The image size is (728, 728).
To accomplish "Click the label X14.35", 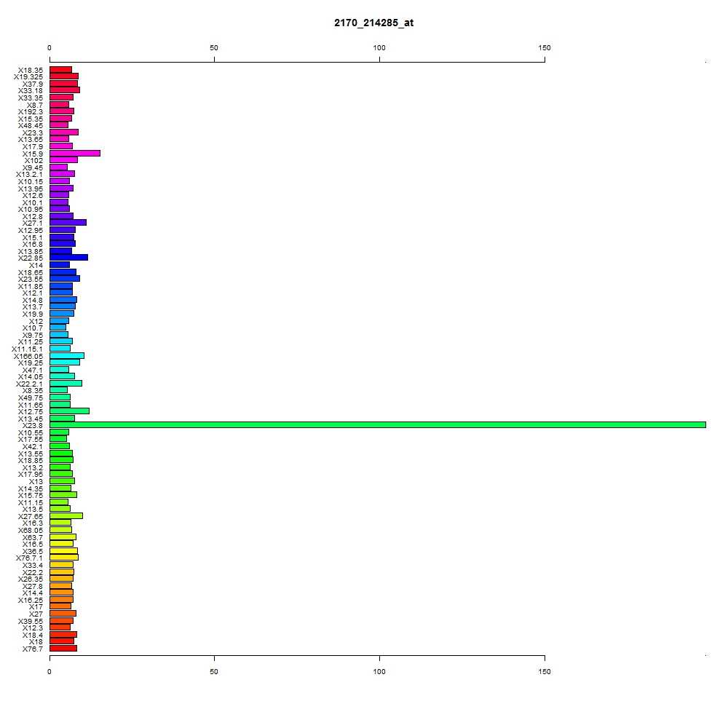I will tap(31, 489).
